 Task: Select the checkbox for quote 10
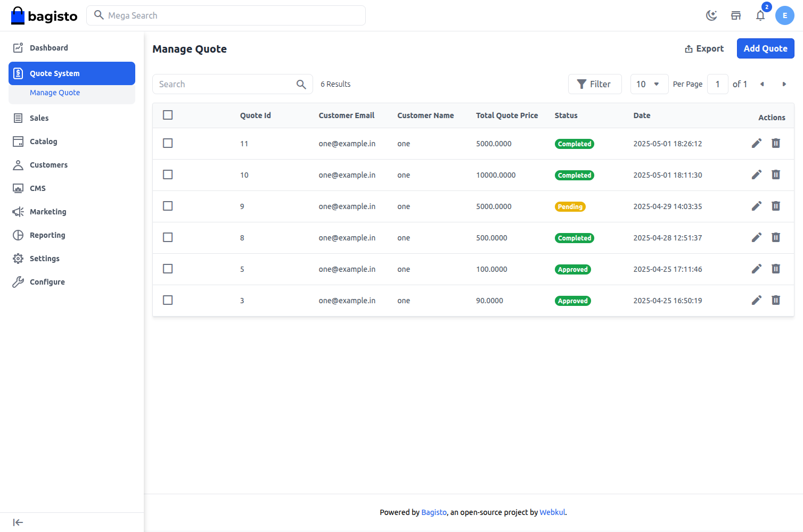(x=168, y=174)
